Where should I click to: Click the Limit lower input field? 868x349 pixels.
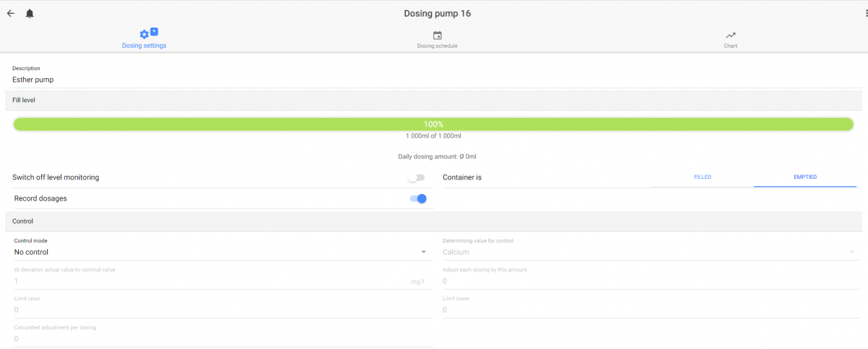[x=651, y=310]
